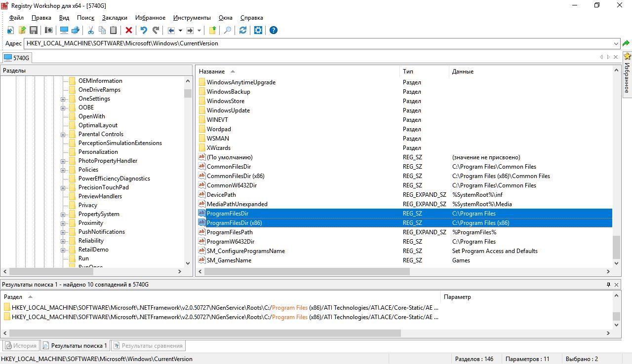Image resolution: width=632 pixels, height=364 pixels.
Task: Sort search results by Раздел header
Action: [220, 297]
